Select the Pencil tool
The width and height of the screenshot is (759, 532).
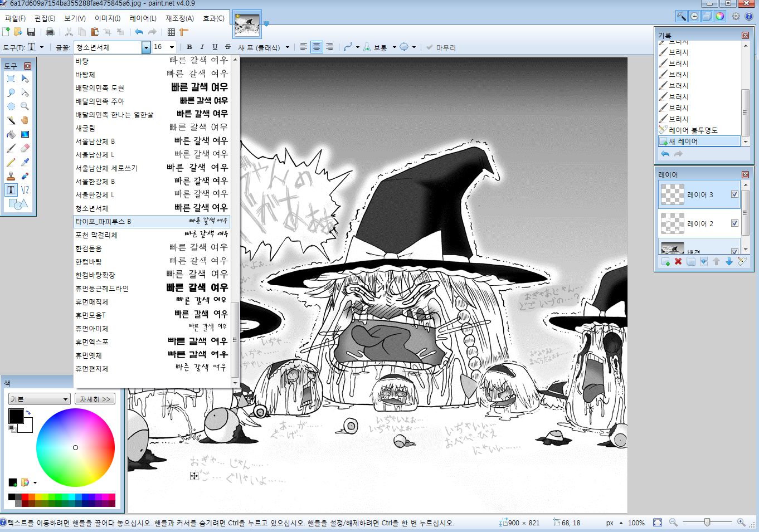click(x=11, y=162)
